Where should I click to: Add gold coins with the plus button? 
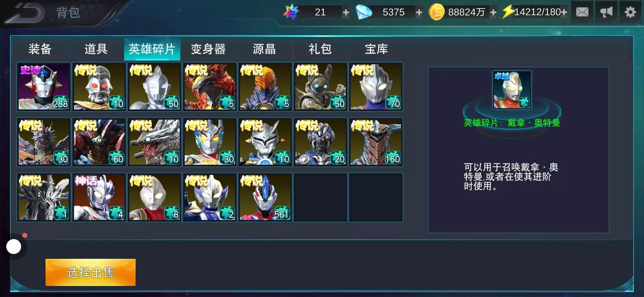[493, 12]
